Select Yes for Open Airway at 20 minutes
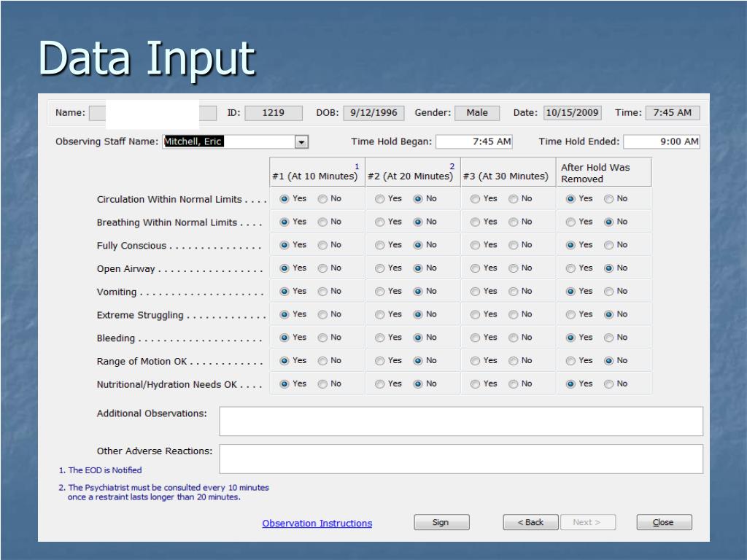The height and width of the screenshot is (560, 747). click(379, 268)
